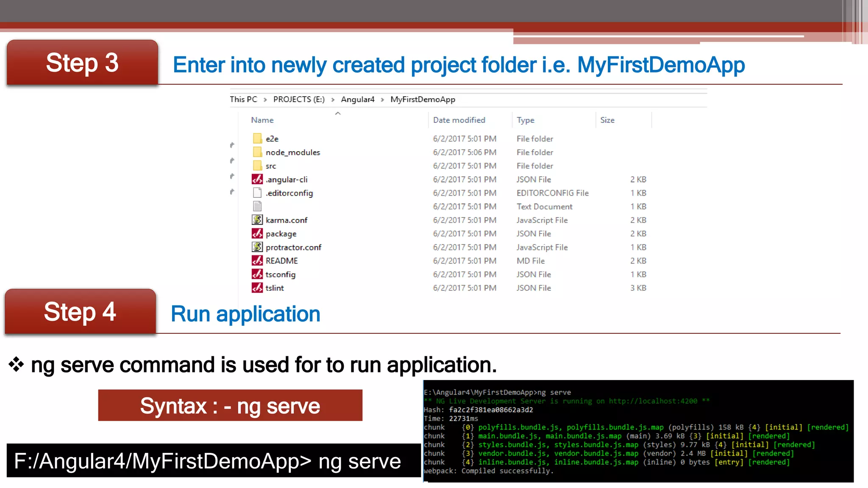
Task: Click the terminal prompt line with ng serve
Action: coord(497,392)
